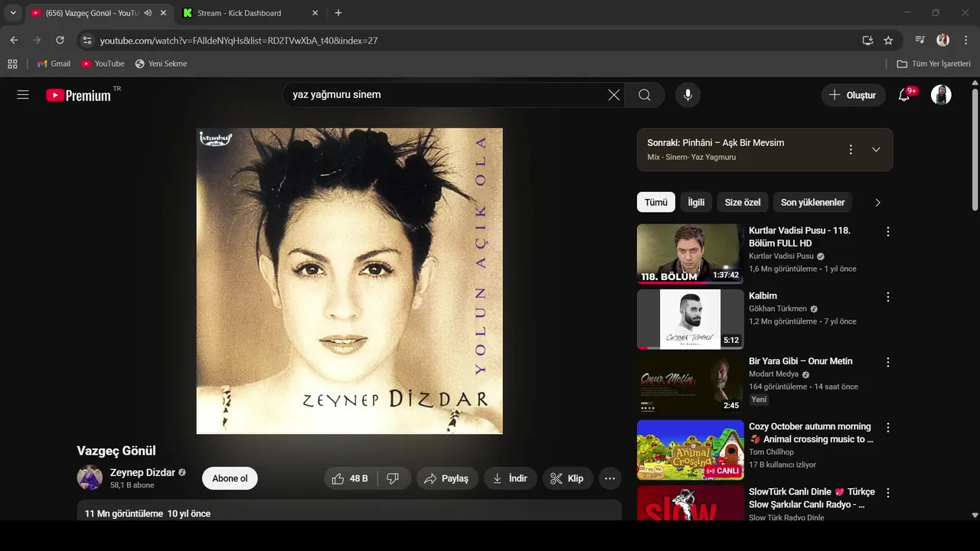
Task: Click the Klip button
Action: pyautogui.click(x=567, y=478)
